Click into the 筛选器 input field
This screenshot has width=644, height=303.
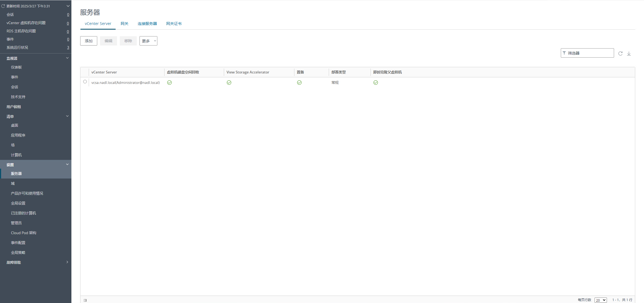pos(587,53)
